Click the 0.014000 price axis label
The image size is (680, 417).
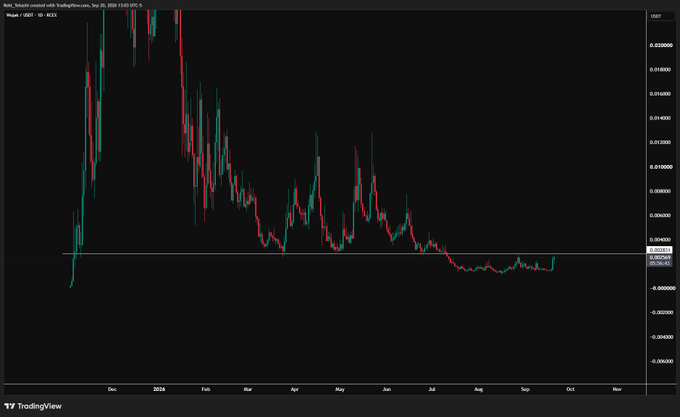[x=661, y=118]
